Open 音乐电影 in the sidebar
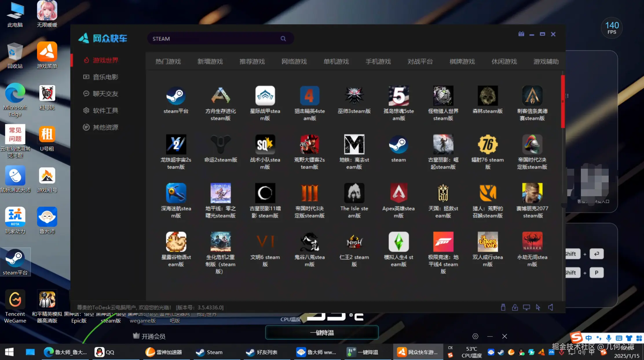The width and height of the screenshot is (644, 360). 105,77
